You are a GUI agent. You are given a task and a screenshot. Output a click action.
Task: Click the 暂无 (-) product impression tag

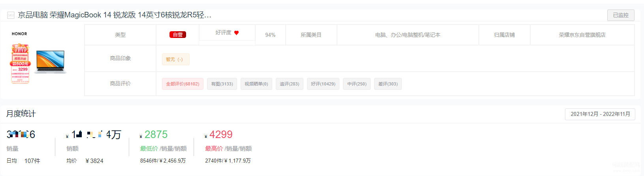coord(175,59)
